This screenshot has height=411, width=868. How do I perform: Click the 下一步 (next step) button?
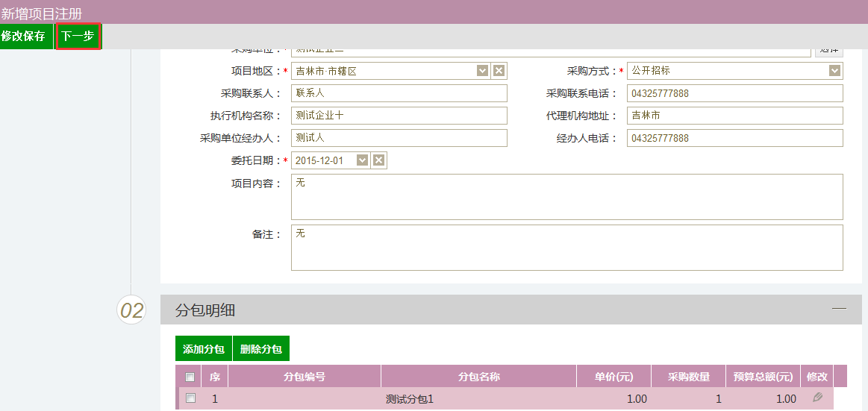click(x=78, y=37)
